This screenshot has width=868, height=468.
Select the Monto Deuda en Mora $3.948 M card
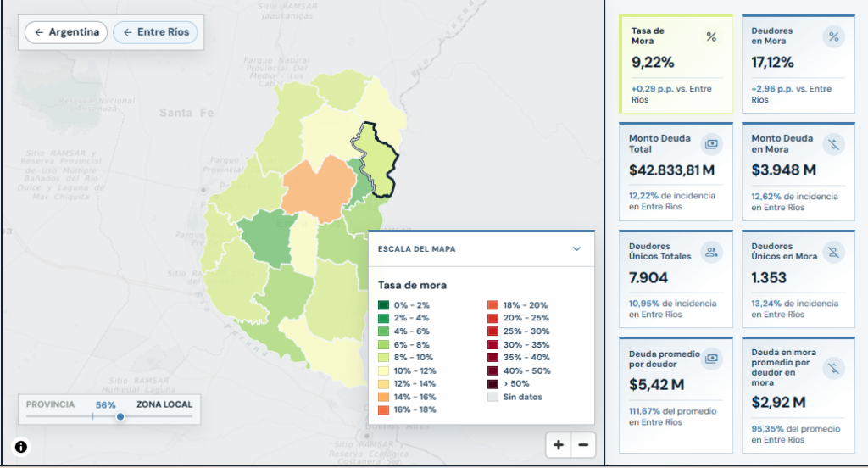(x=798, y=172)
